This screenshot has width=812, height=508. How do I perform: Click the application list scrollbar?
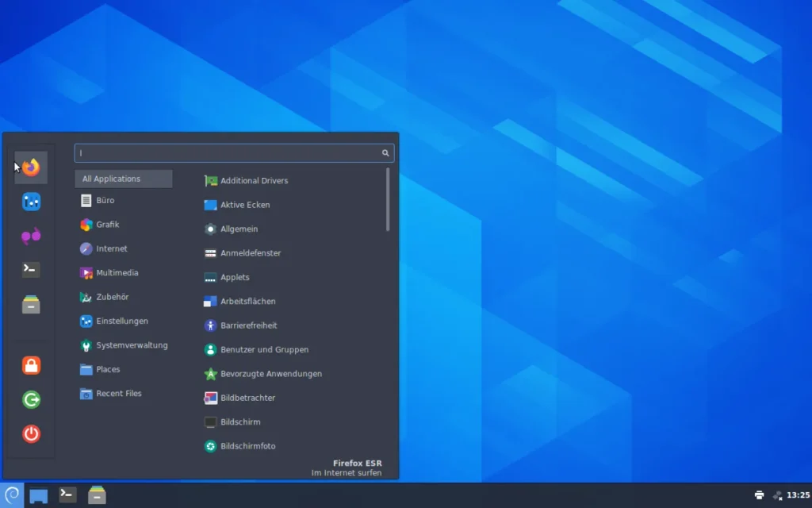(x=388, y=199)
